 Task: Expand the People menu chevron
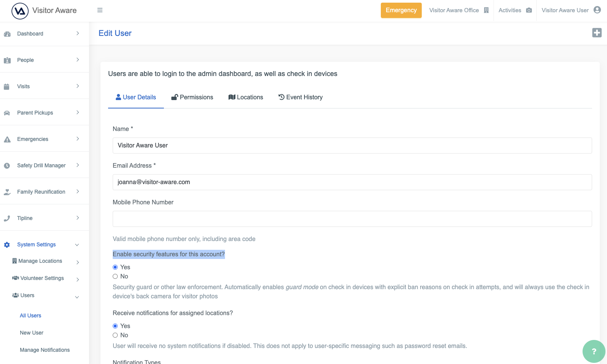click(x=78, y=60)
